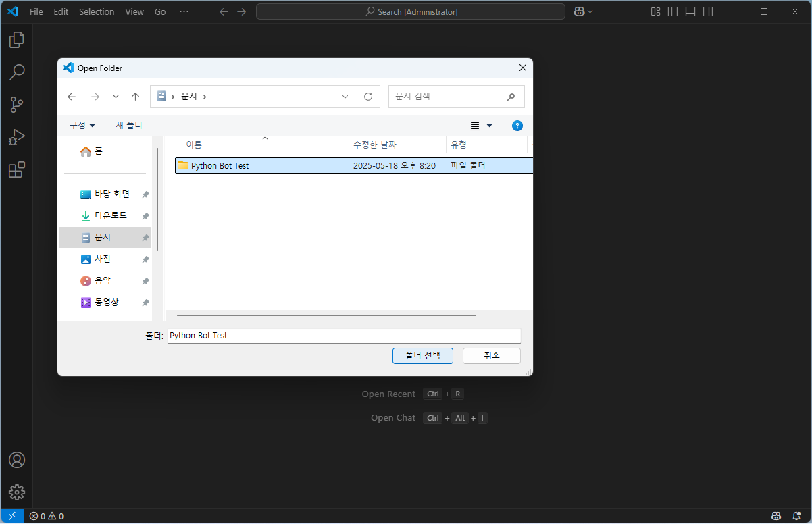Toggle the bottom Panel
The height and width of the screenshot is (524, 812).
[690, 11]
